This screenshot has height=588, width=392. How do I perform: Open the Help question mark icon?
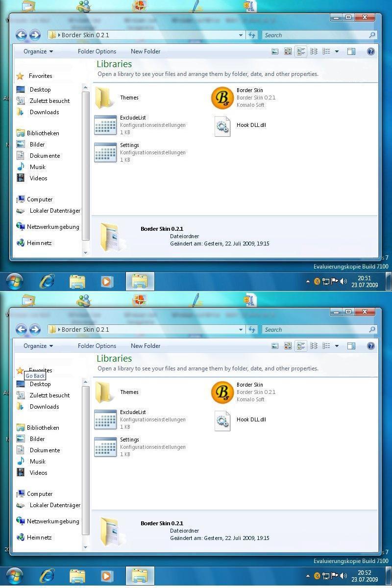click(371, 51)
